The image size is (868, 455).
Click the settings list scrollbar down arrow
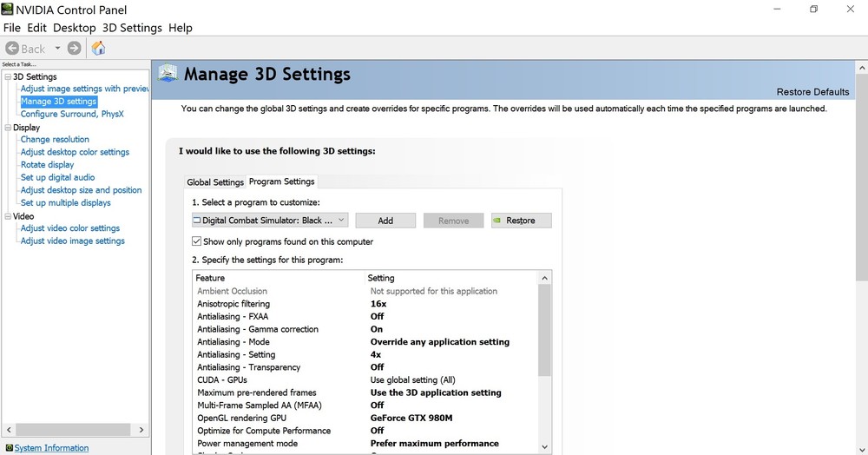click(x=545, y=446)
